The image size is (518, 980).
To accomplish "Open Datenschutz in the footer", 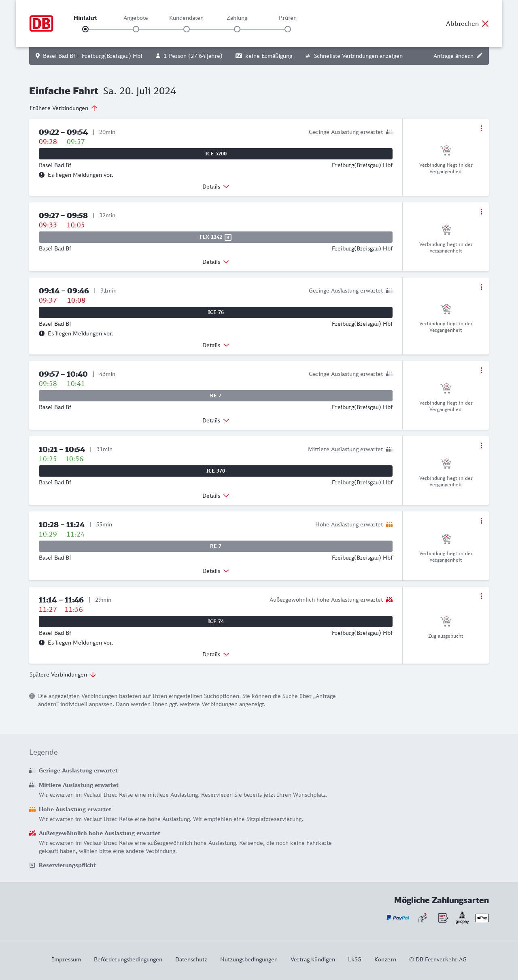I will [191, 959].
